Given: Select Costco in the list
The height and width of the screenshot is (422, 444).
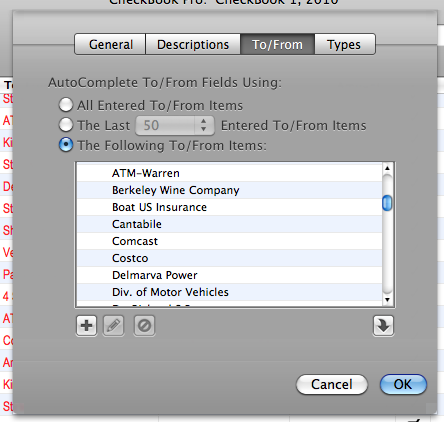Looking at the screenshot, I should point(229,258).
